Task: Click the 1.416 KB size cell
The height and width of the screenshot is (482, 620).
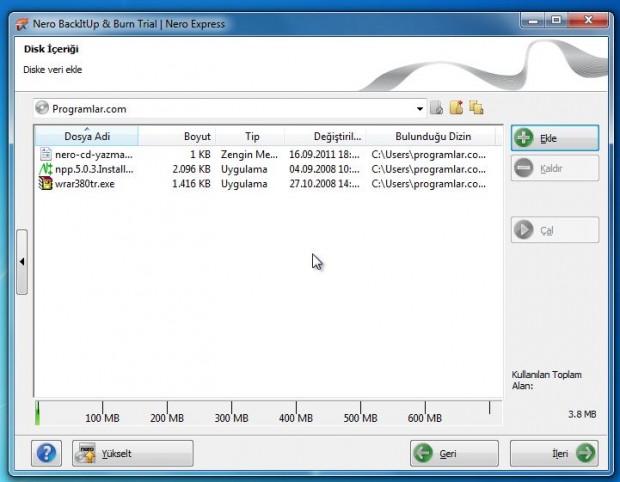Action: [191, 184]
